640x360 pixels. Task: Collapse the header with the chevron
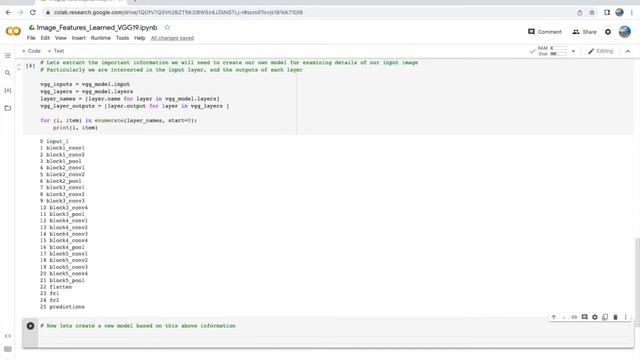point(628,51)
